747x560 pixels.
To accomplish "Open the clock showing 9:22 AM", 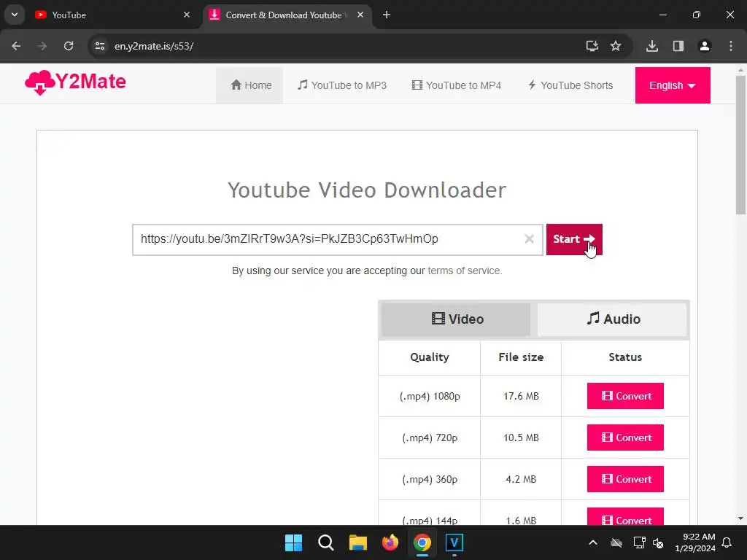I will [695, 542].
